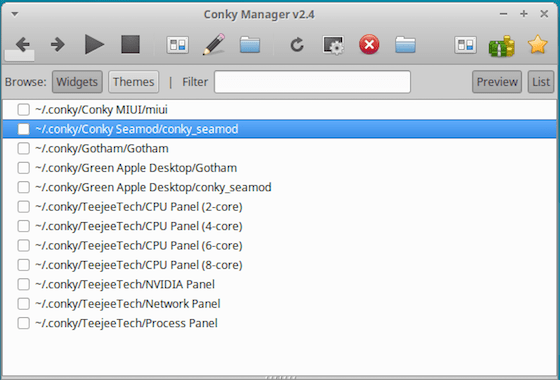Open edit widget window layout icon

tap(178, 45)
